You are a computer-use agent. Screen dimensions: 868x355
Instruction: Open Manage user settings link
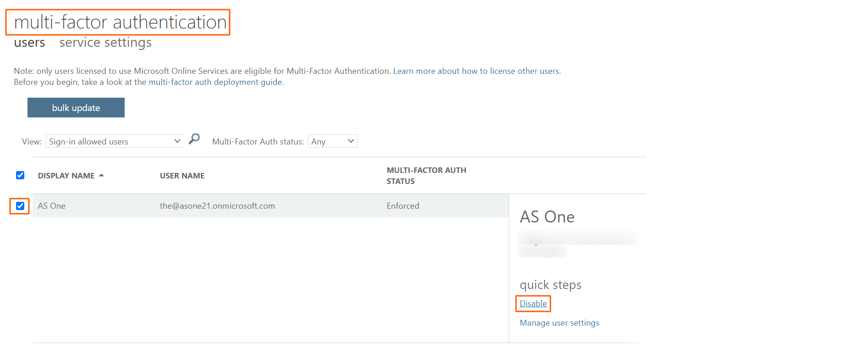559,323
